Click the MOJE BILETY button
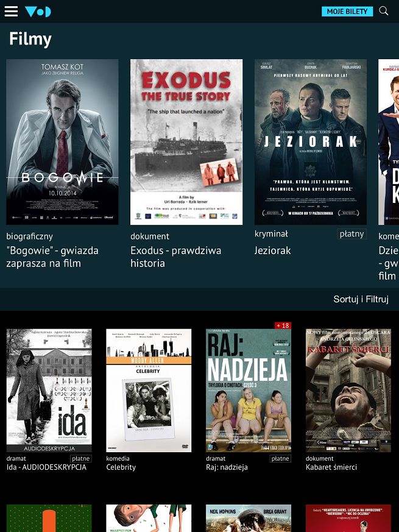399x532 pixels. [x=347, y=12]
